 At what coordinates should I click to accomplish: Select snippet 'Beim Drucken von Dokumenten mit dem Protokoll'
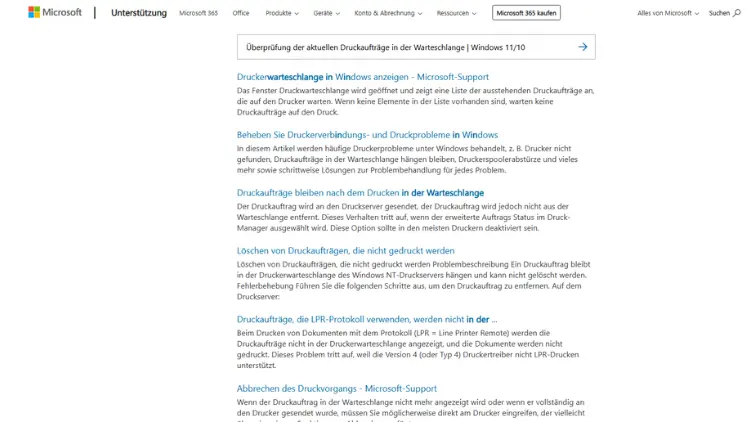(324, 333)
